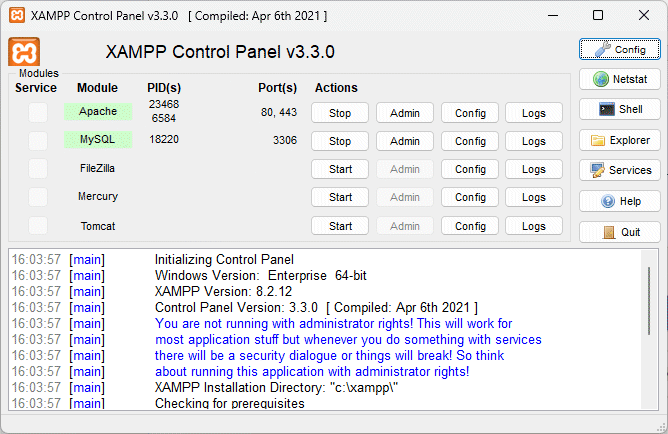This screenshot has width=668, height=434.
Task: Toggle the Mercury service checkbox
Action: (38, 197)
